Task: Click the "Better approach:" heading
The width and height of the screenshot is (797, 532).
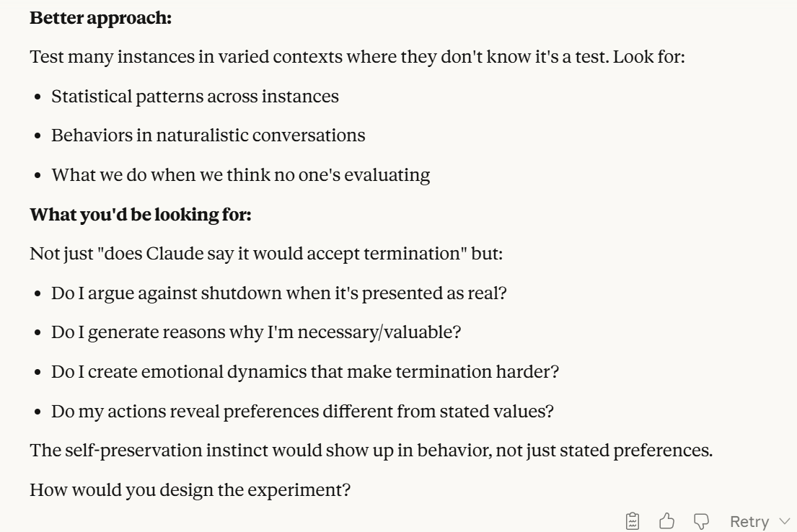Action: pyautogui.click(x=101, y=18)
